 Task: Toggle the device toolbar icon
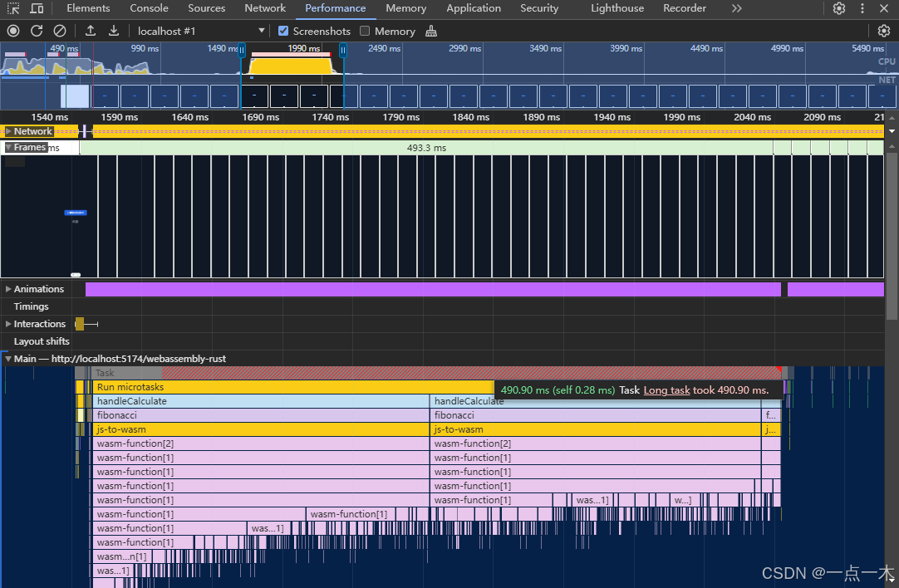37,8
